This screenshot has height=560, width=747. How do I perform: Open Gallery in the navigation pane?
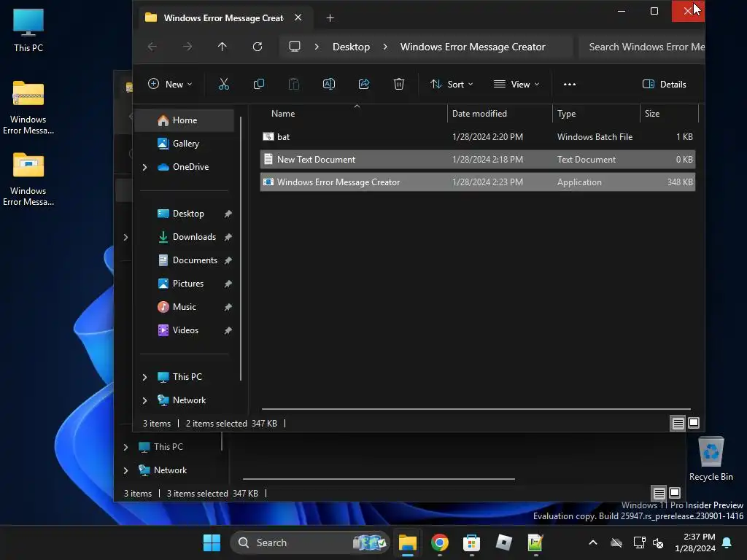[x=185, y=144]
